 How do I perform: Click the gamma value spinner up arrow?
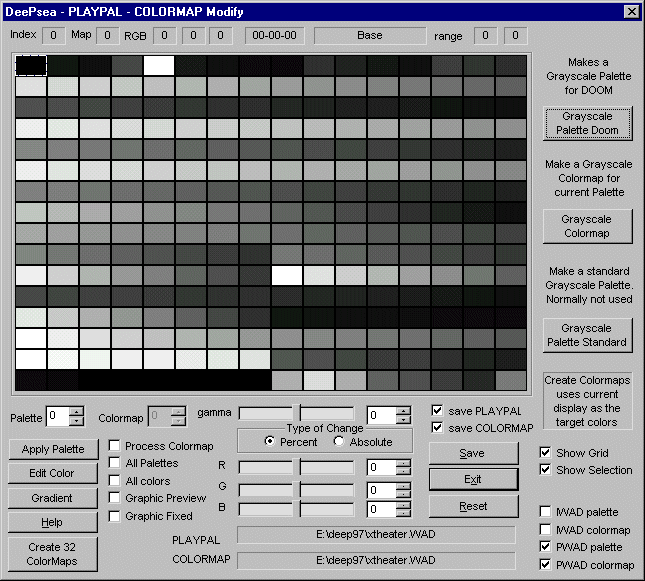(403, 410)
